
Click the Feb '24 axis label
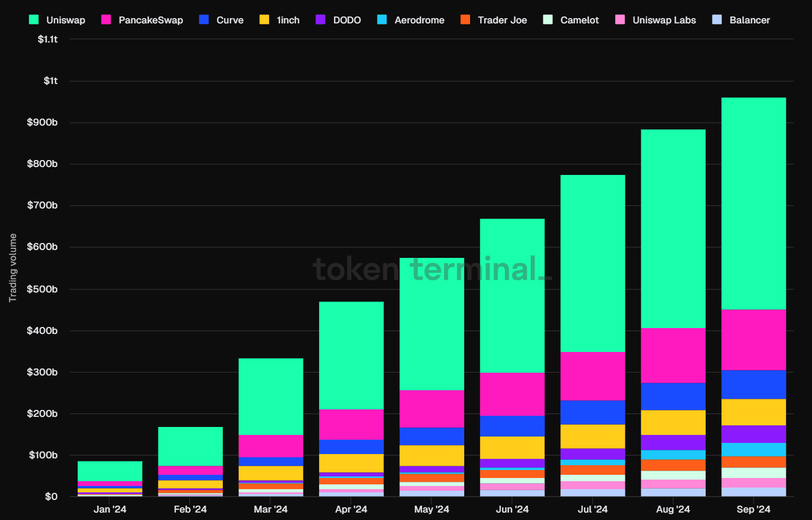pyautogui.click(x=190, y=509)
